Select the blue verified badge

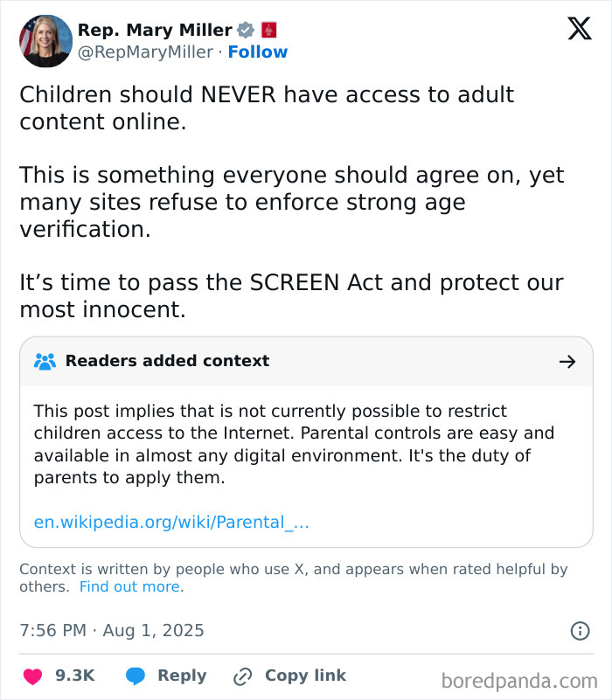tap(244, 29)
